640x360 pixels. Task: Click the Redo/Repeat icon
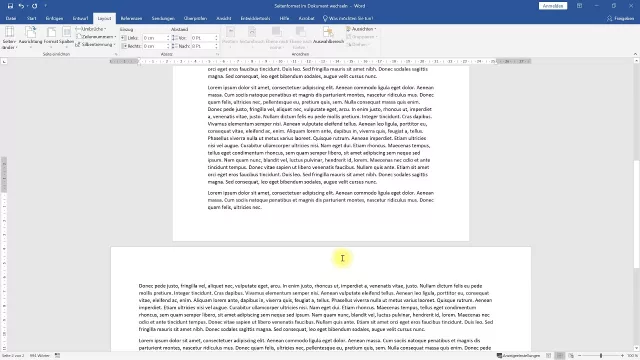pyautogui.click(x=35, y=6)
